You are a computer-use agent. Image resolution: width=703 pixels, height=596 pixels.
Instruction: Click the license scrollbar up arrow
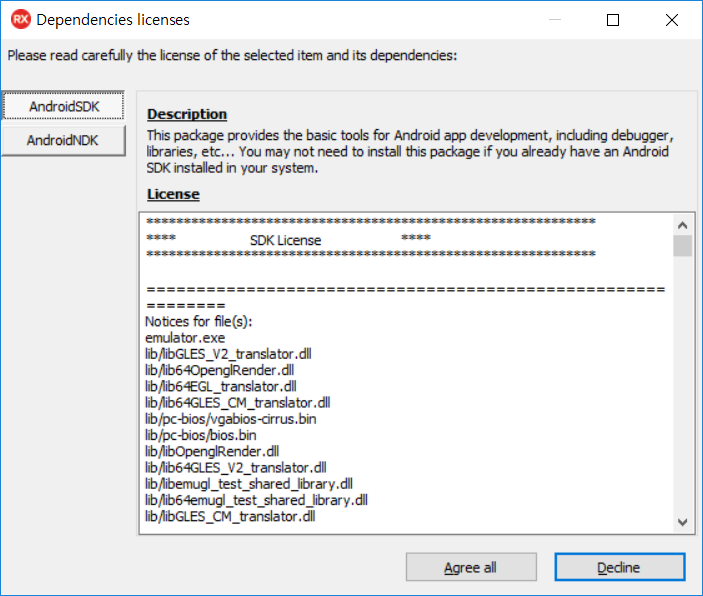[x=682, y=225]
